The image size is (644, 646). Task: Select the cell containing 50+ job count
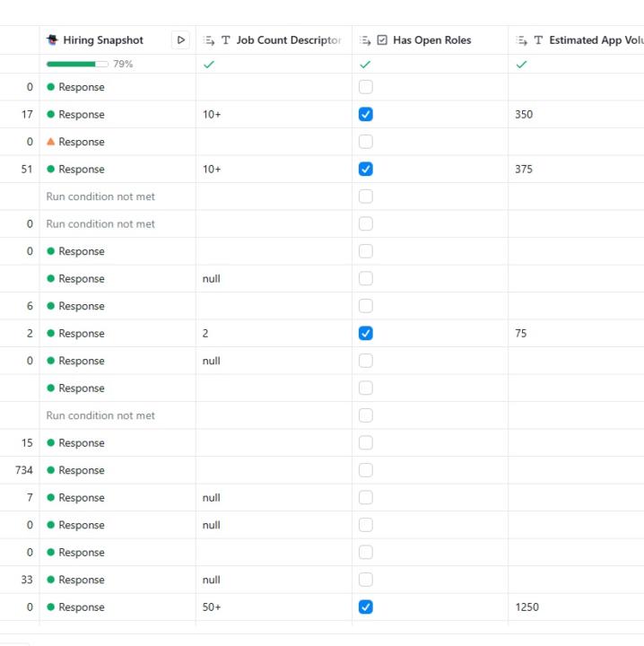point(212,607)
